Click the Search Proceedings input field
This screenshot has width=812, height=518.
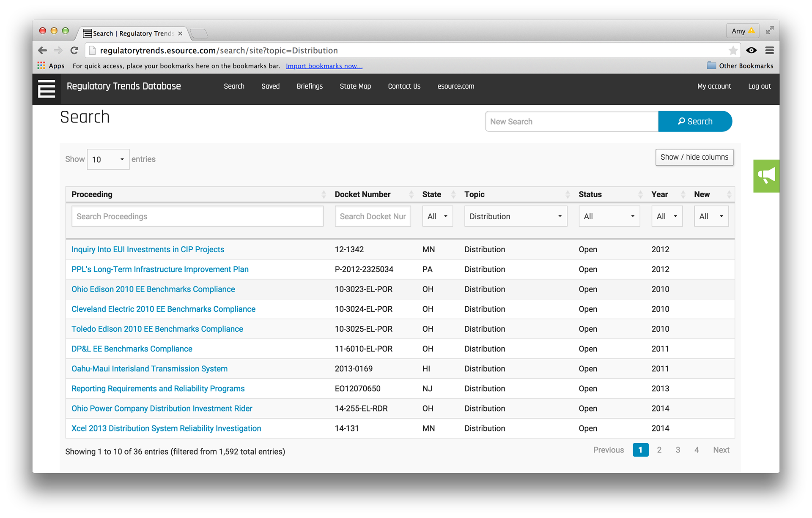coord(197,216)
